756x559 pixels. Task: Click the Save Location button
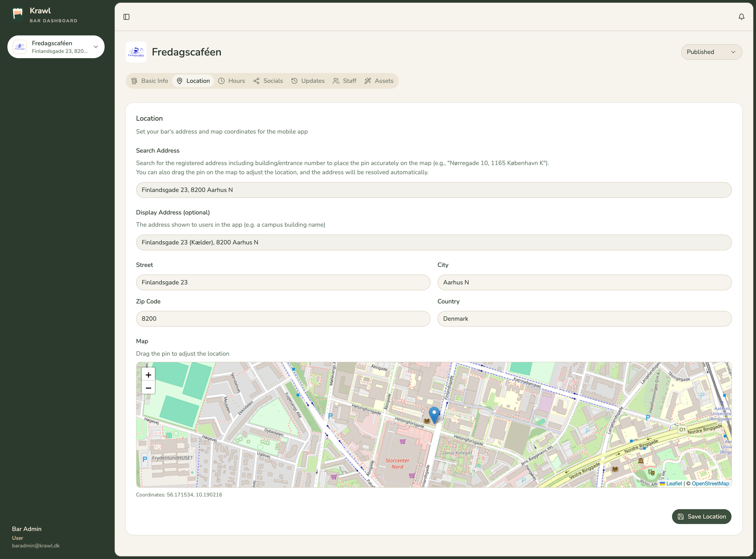[x=702, y=517]
